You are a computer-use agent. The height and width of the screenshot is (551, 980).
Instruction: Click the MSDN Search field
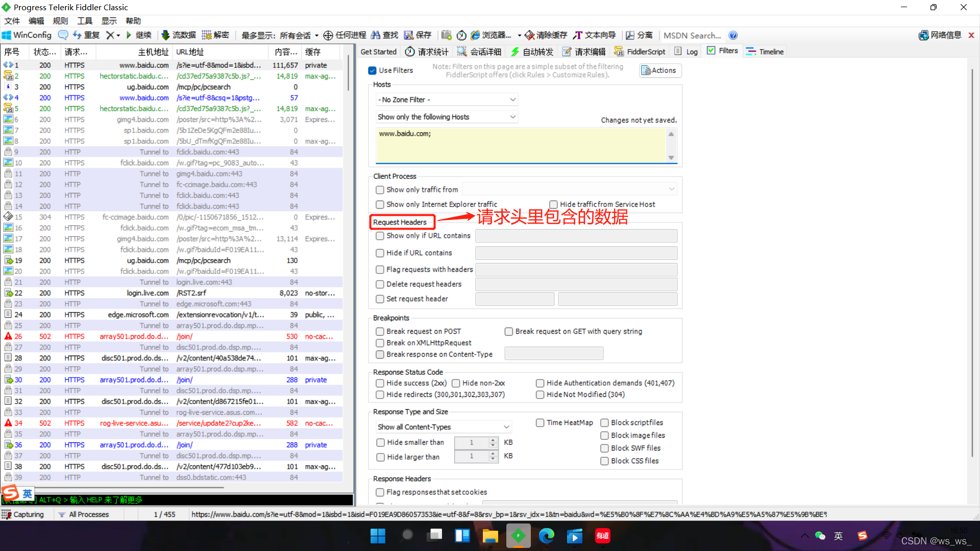coord(692,35)
